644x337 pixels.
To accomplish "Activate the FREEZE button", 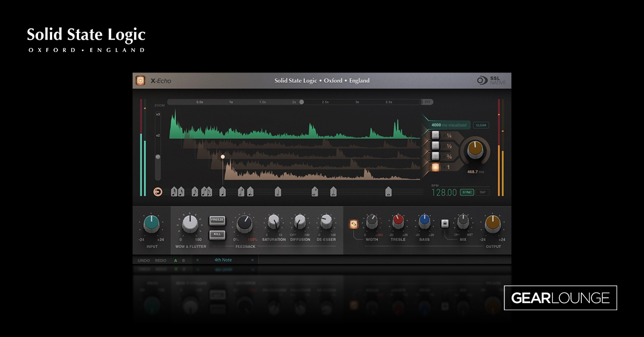I will coord(217,220).
